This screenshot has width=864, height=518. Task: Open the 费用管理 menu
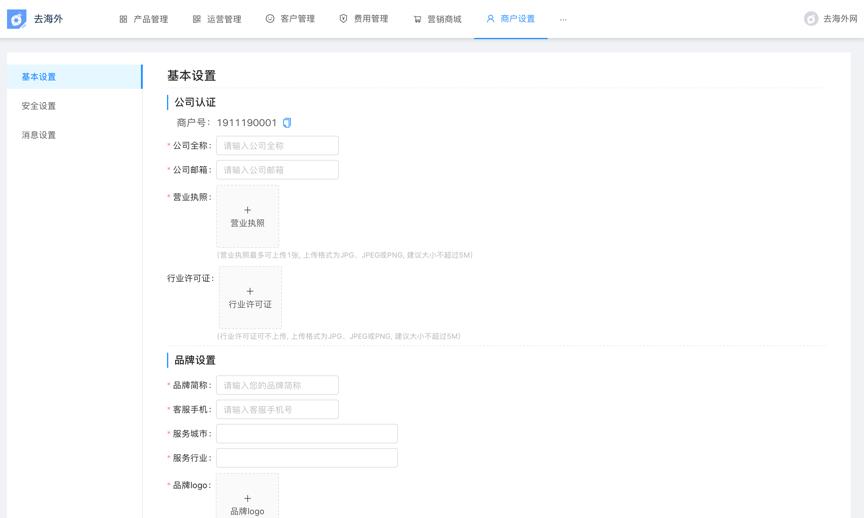[364, 19]
